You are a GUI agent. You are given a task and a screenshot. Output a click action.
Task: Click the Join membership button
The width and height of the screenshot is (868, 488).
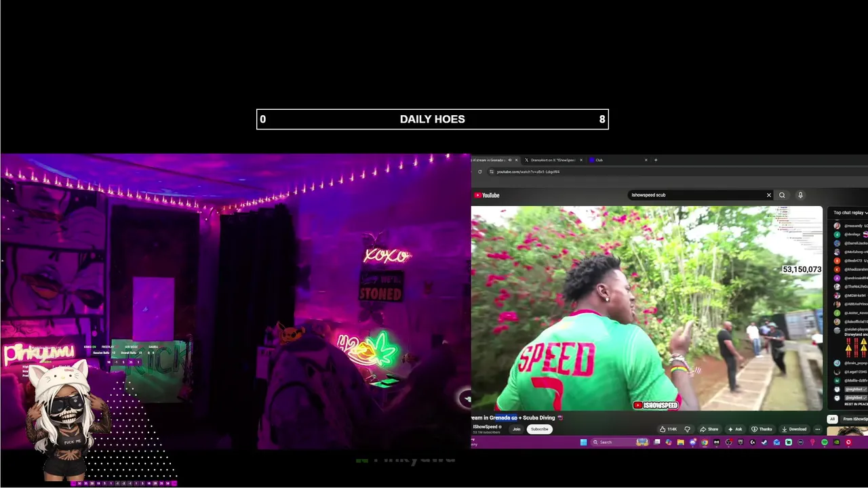pos(517,429)
